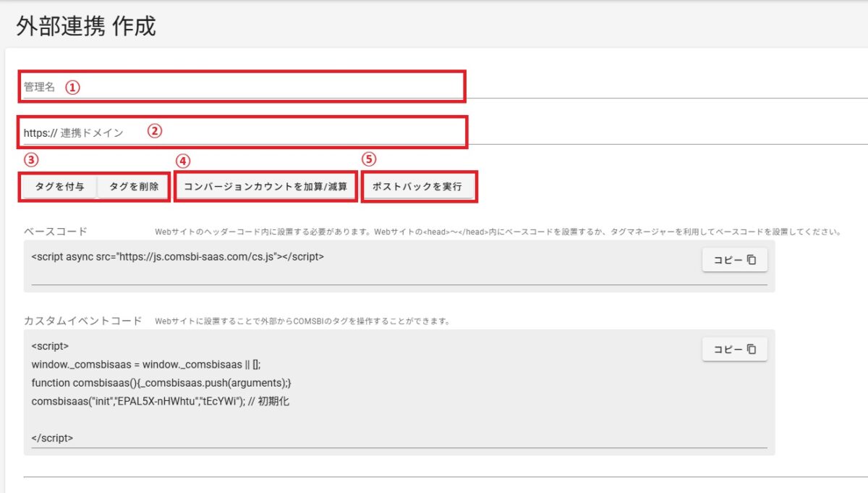Click the copy icon for the custom event code
Viewport: 868px width, 493px height.
752,349
